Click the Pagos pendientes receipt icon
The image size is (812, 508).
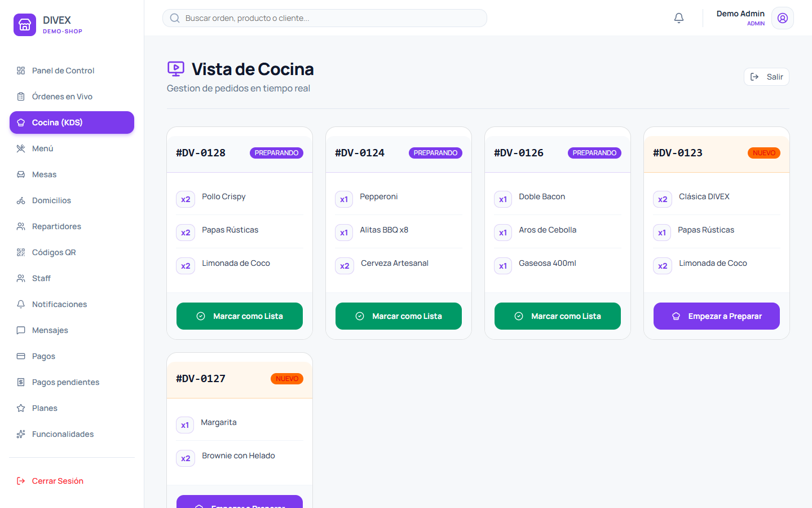click(x=21, y=382)
